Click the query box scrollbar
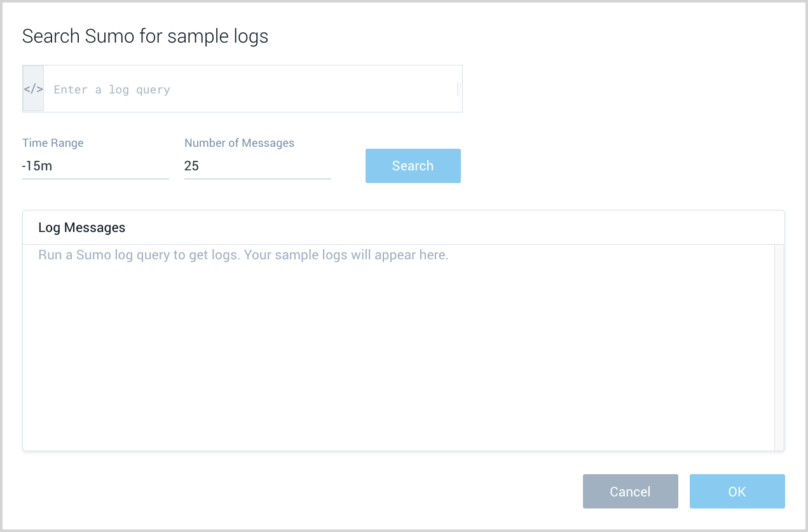The height and width of the screenshot is (532, 808). point(458,88)
